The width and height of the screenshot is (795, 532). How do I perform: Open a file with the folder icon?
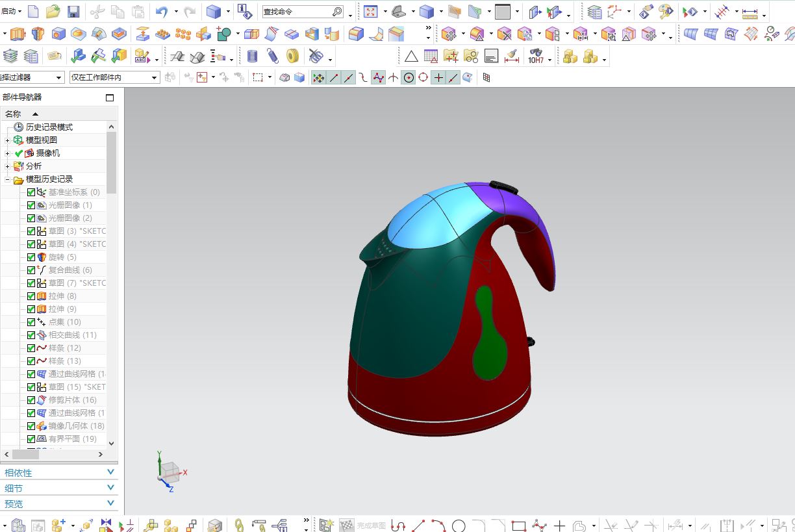[53, 12]
